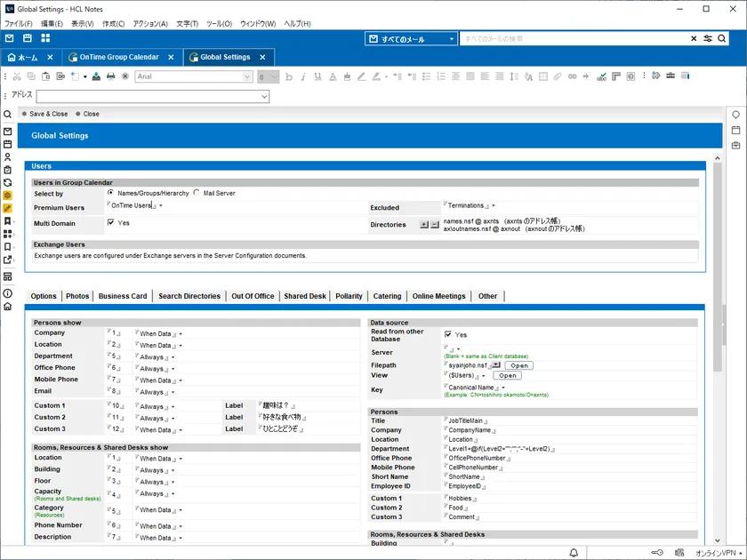Click the spell check icon in the toolbar
Image resolution: width=747 pixels, height=560 pixels.
[x=602, y=77]
